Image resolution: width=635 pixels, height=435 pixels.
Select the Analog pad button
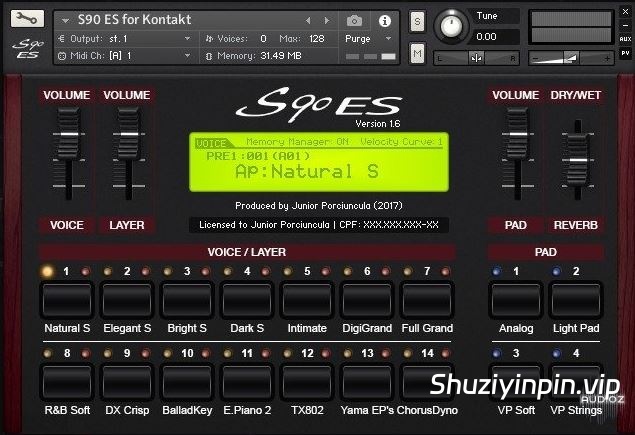point(516,300)
